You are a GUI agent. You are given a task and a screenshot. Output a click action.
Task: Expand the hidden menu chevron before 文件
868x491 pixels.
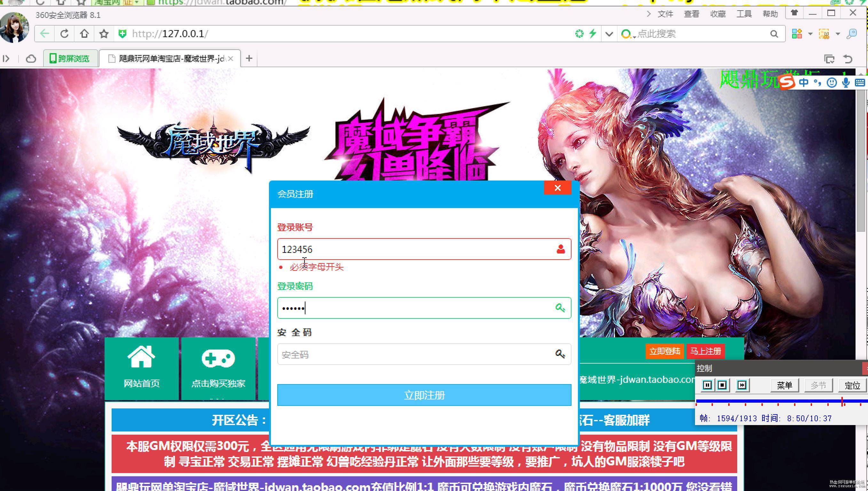[x=649, y=14]
